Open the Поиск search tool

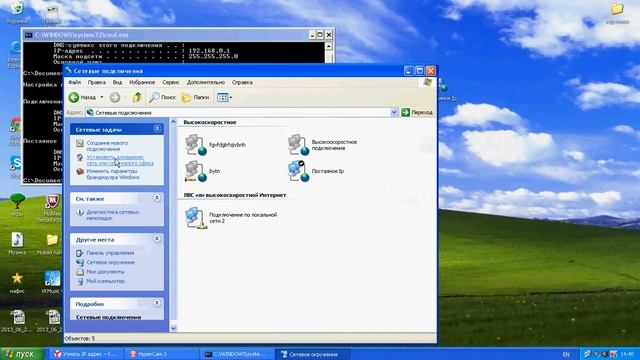[x=162, y=97]
